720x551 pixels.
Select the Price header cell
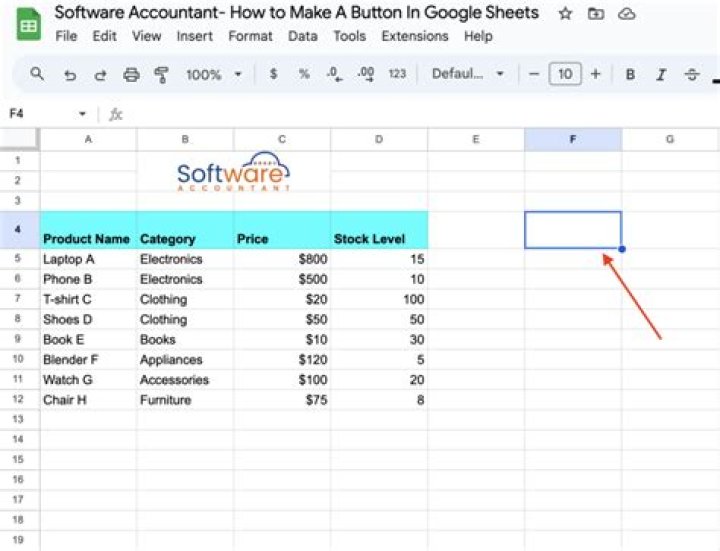pos(282,230)
